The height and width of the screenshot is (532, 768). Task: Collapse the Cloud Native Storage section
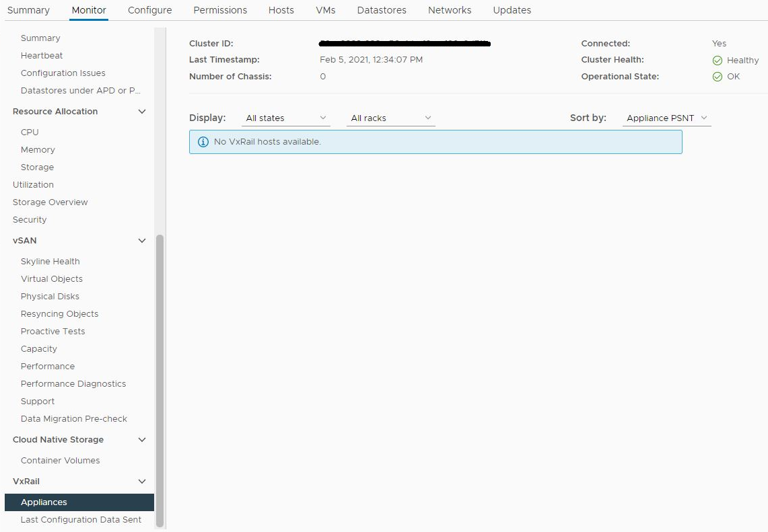coord(142,440)
